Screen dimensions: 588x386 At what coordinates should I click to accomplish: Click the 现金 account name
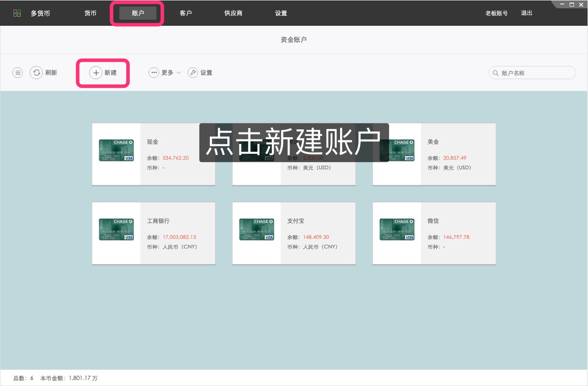153,142
